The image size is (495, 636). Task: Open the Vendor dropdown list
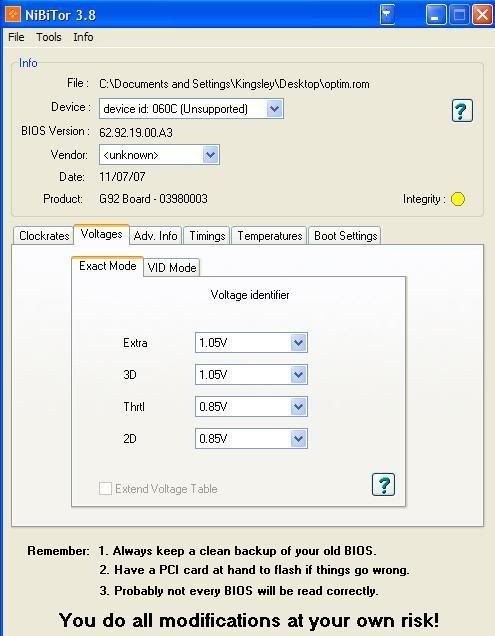[210, 155]
